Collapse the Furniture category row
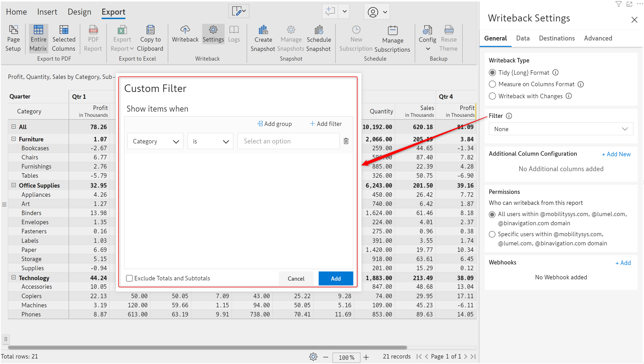Image resolution: width=644 pixels, height=364 pixels. 14,139
